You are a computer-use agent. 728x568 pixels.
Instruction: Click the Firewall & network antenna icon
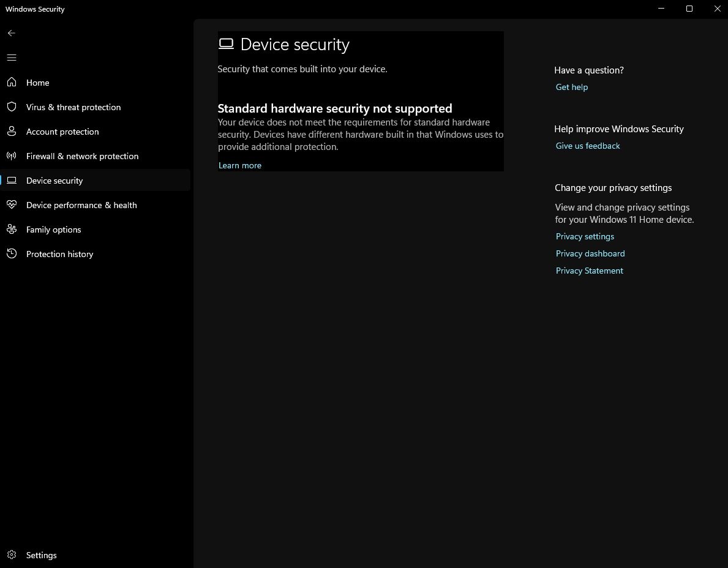point(12,156)
